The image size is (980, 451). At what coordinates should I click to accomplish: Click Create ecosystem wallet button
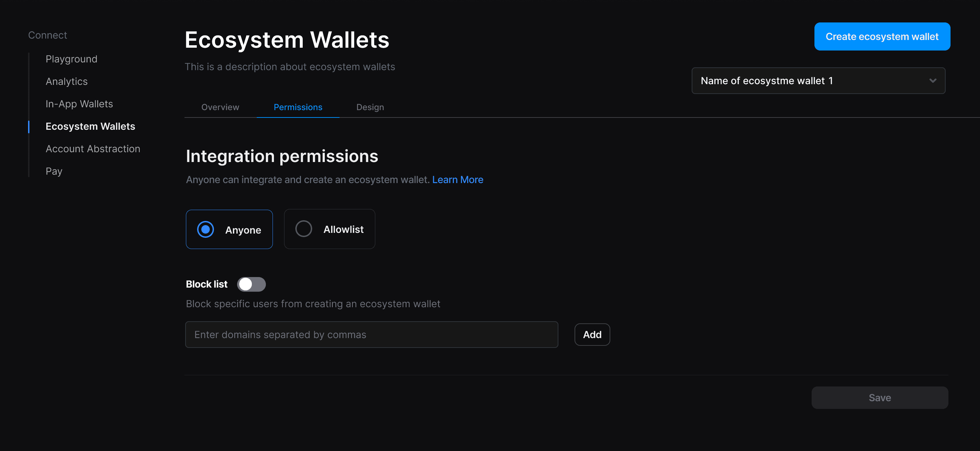881,36
